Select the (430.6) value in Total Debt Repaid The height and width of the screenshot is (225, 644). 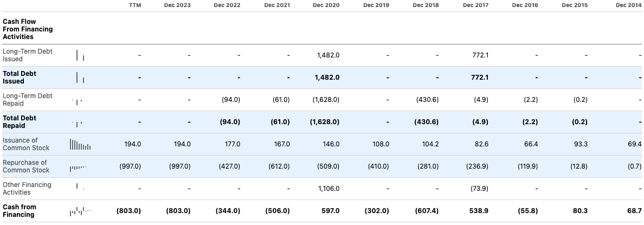[x=427, y=122]
